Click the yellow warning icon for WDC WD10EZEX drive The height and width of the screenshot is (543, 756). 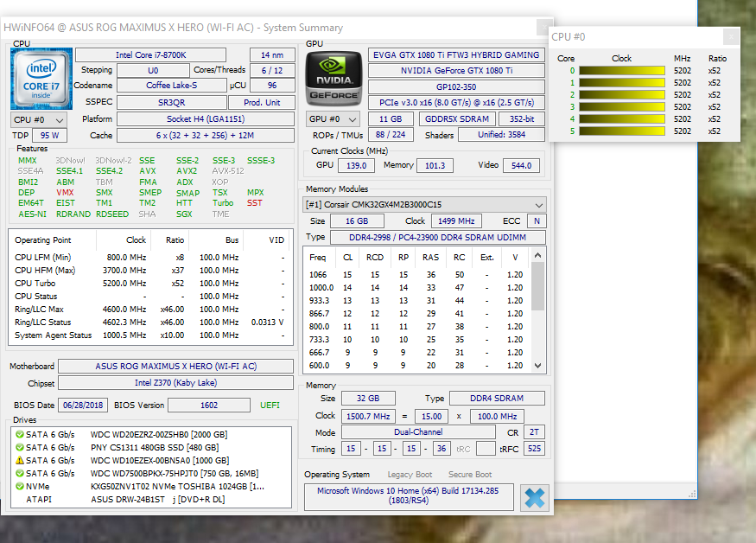(20, 461)
